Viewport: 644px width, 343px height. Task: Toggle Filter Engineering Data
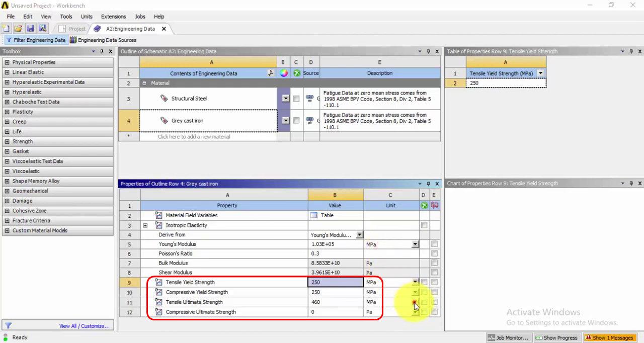pyautogui.click(x=35, y=40)
